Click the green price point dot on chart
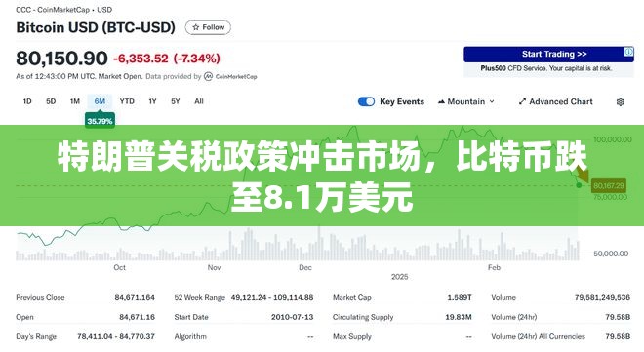644x352 pixels. click(x=579, y=185)
